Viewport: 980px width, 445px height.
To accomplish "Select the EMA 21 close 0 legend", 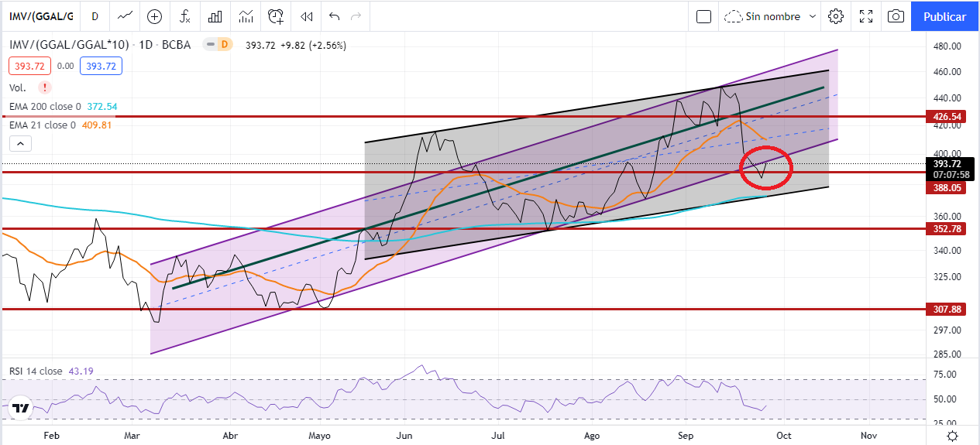I will (x=42, y=125).
